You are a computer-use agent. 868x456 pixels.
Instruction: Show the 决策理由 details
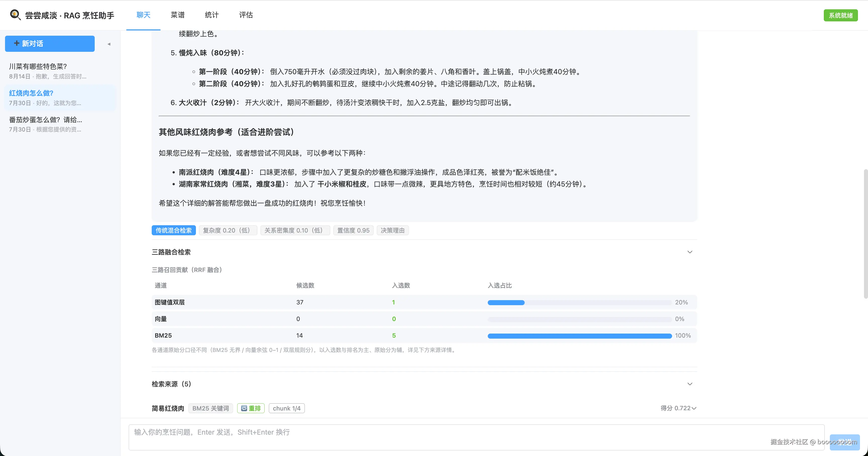click(393, 230)
